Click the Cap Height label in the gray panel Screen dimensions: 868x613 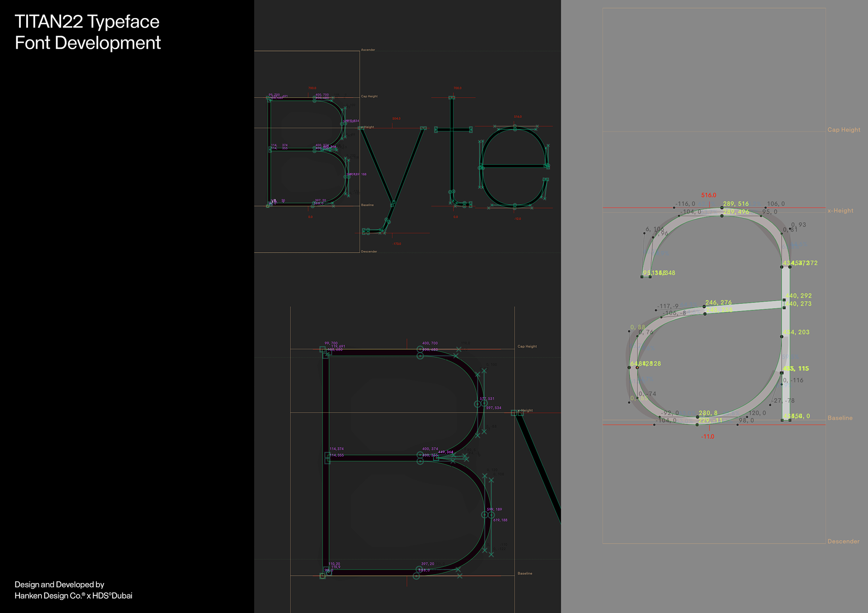pyautogui.click(x=844, y=130)
